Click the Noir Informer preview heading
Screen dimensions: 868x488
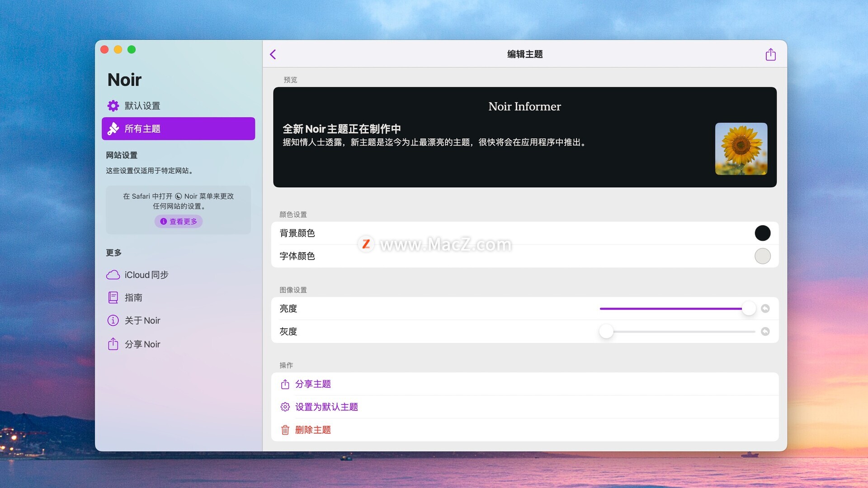coord(524,107)
